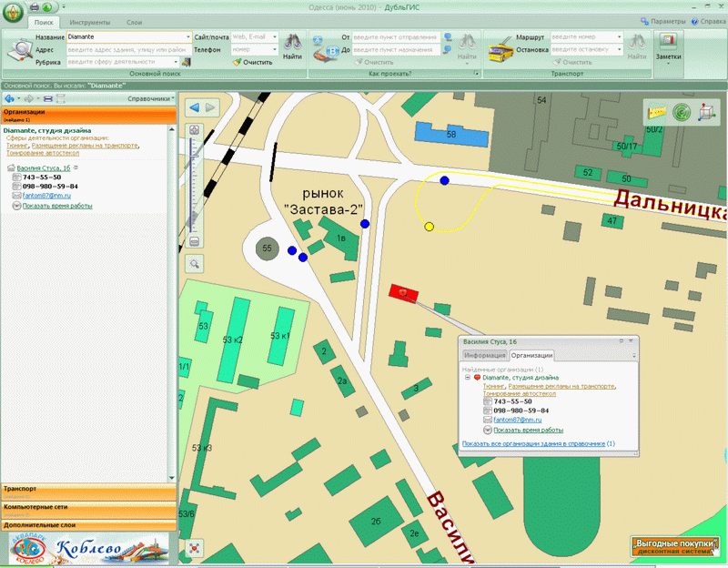
Task: Click the ruler measurement tool on map
Action: click(x=657, y=112)
